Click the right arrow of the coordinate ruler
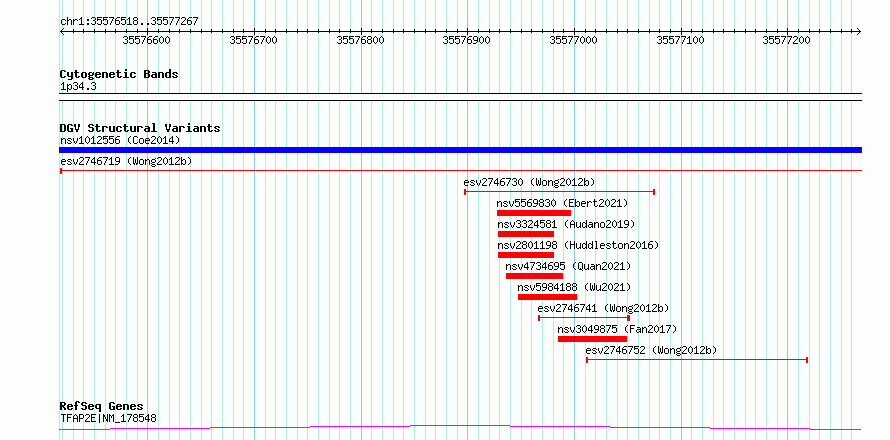 click(x=859, y=32)
